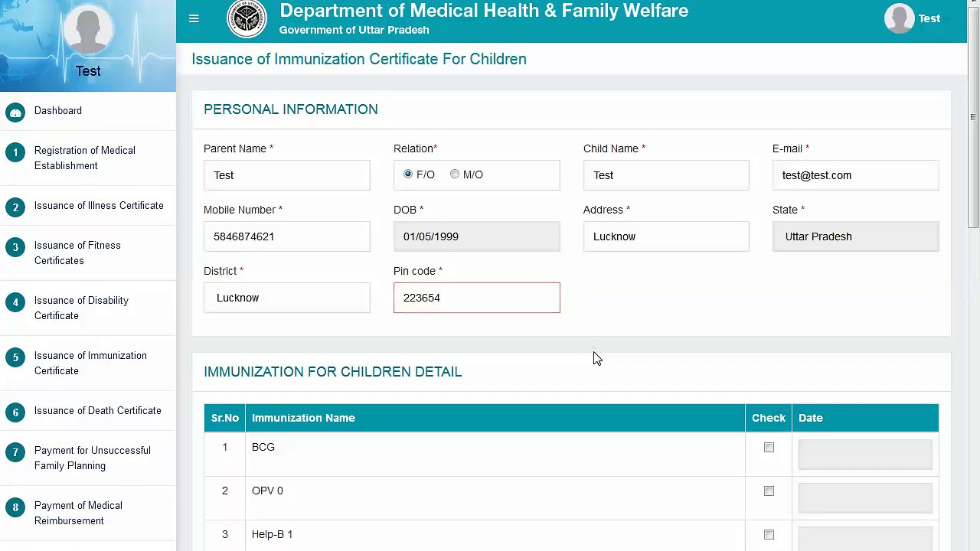
Task: Click the Help-B 1 date field
Action: pos(865,538)
